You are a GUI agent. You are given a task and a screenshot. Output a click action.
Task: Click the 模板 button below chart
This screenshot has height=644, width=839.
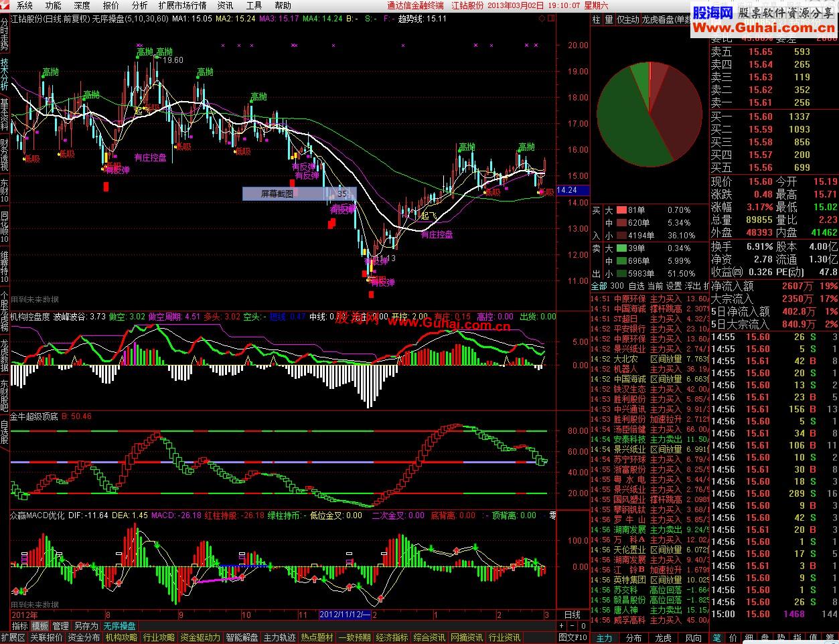pyautogui.click(x=40, y=626)
